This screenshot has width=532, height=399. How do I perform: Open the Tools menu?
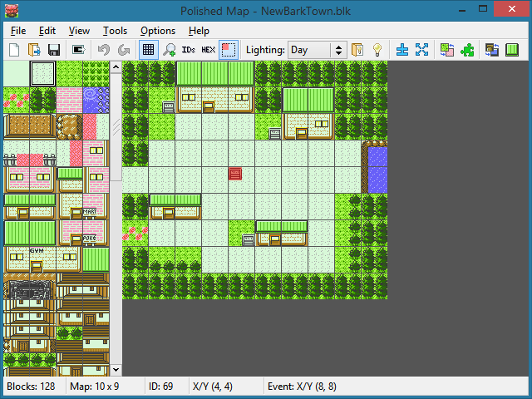[115, 31]
